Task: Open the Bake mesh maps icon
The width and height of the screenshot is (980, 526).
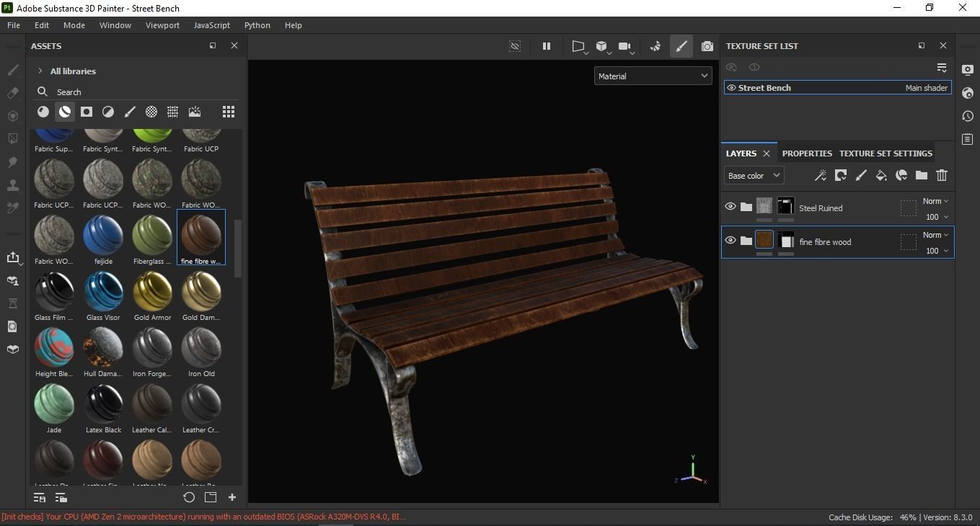Action: (12, 280)
